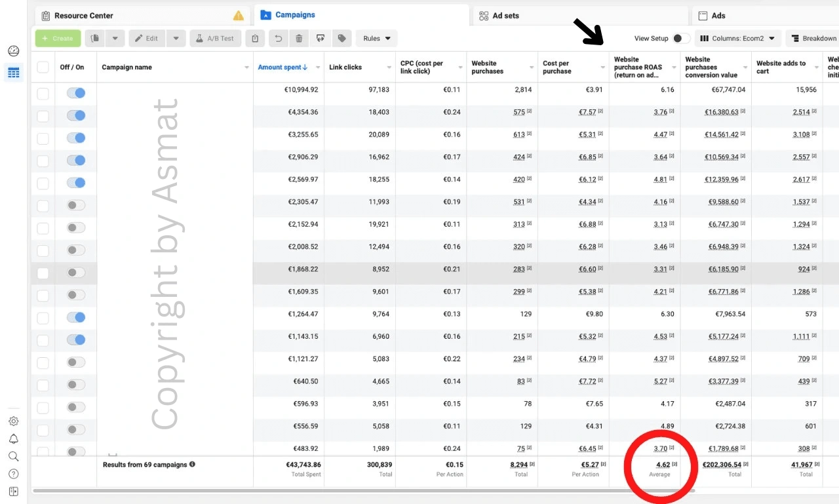Toggle the campaign with €4,354.36 spent
The width and height of the screenshot is (839, 504).
(x=76, y=116)
